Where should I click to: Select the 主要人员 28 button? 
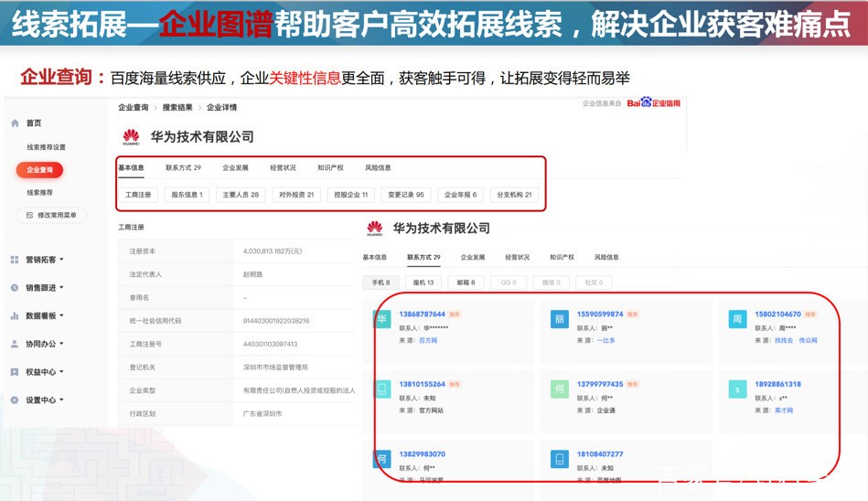241,195
